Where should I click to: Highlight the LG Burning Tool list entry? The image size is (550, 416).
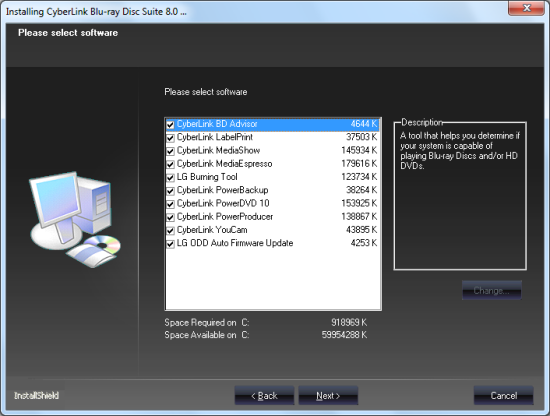pos(273,177)
